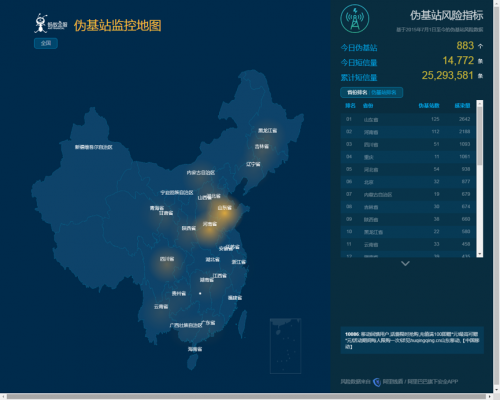The image size is (500, 400).
Task: Select the 山东省 row ranked 01
Action: tap(408, 119)
